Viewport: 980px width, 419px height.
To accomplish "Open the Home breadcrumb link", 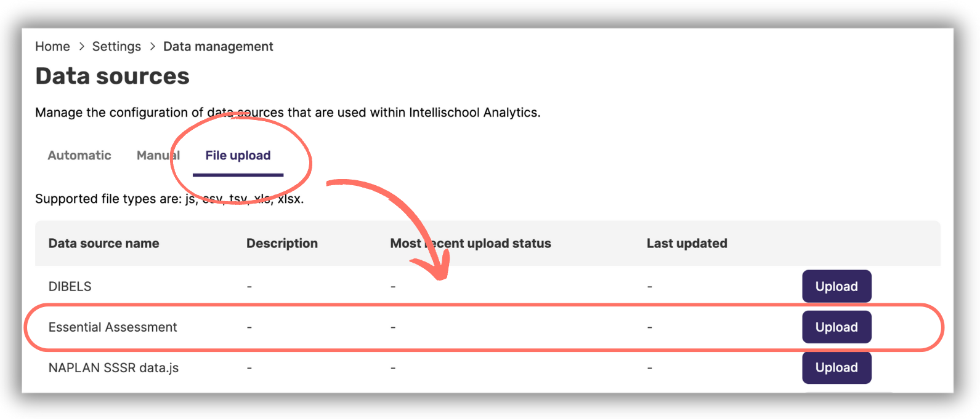I will [52, 46].
